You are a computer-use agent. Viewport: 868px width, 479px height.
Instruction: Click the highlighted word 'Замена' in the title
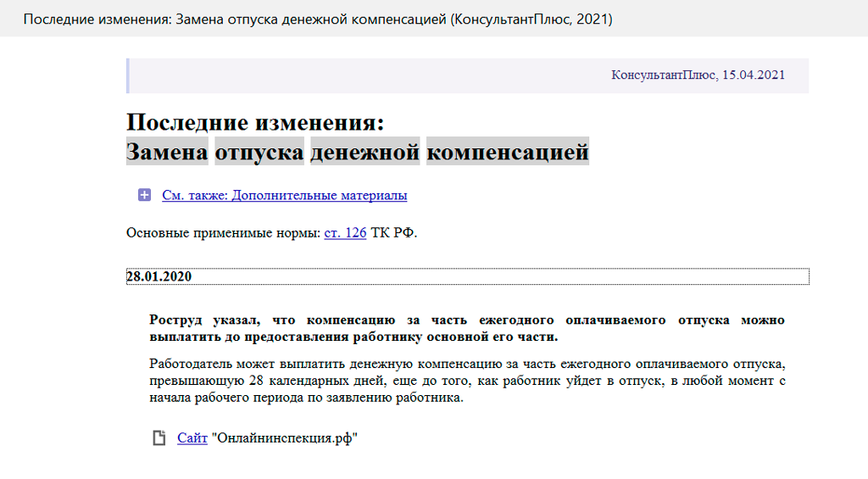(167, 151)
